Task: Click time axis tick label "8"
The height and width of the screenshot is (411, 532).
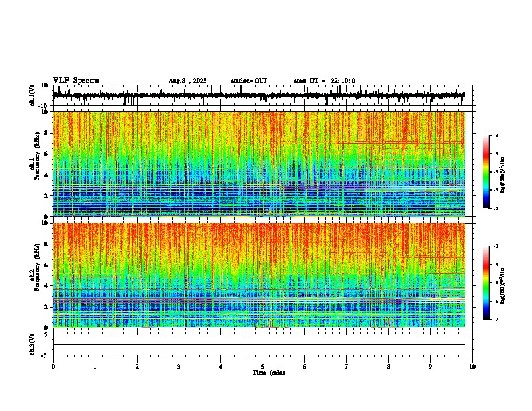Action: tap(388, 367)
